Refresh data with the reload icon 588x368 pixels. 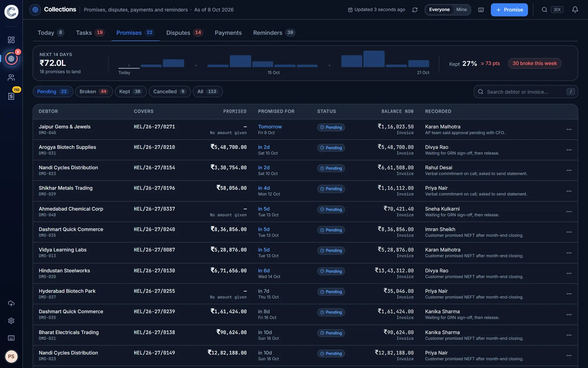[415, 10]
